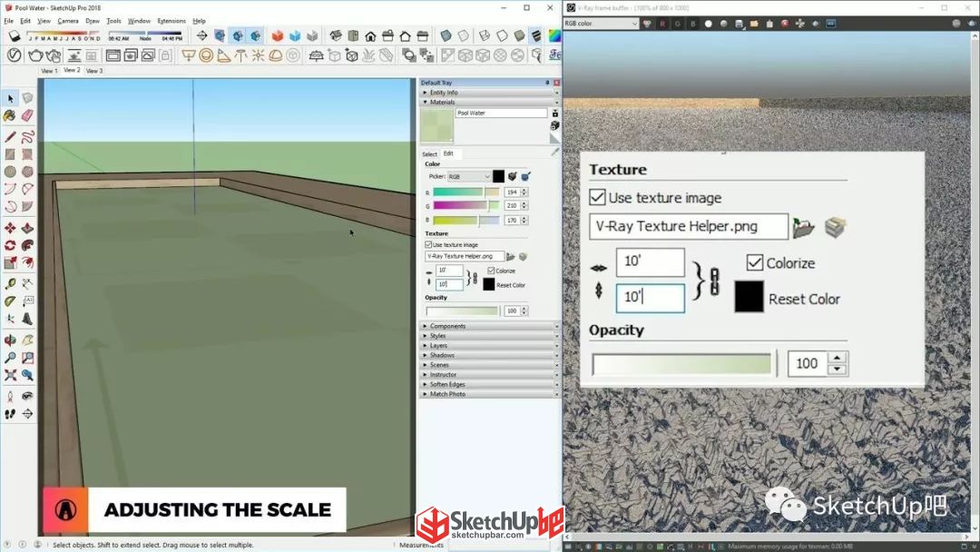
Task: Switch to the View 3 scene tab
Action: (x=94, y=71)
